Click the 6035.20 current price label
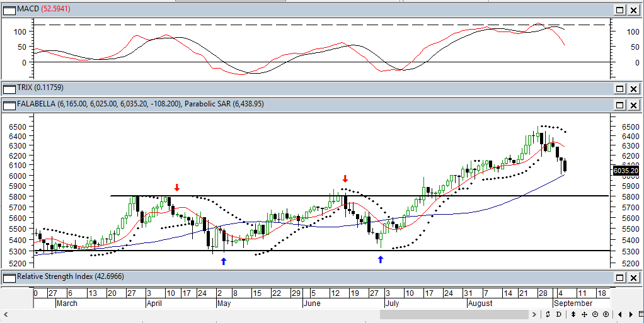This screenshot has width=644, height=323. pos(624,170)
